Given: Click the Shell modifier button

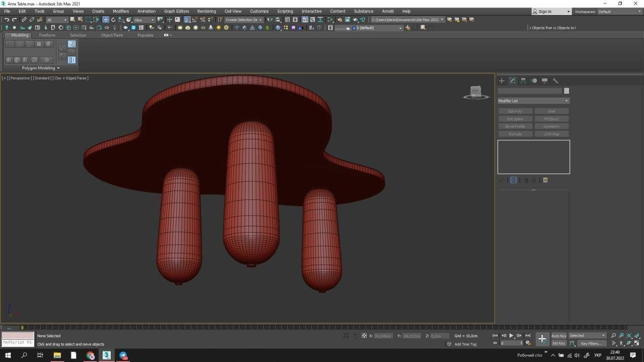Looking at the screenshot, I should [x=551, y=111].
